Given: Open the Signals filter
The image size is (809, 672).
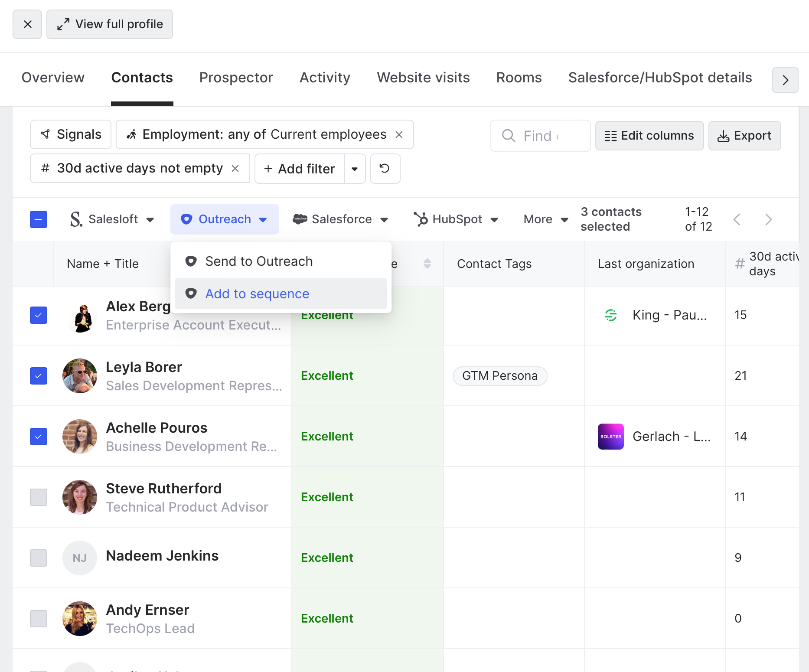Looking at the screenshot, I should pos(71,134).
